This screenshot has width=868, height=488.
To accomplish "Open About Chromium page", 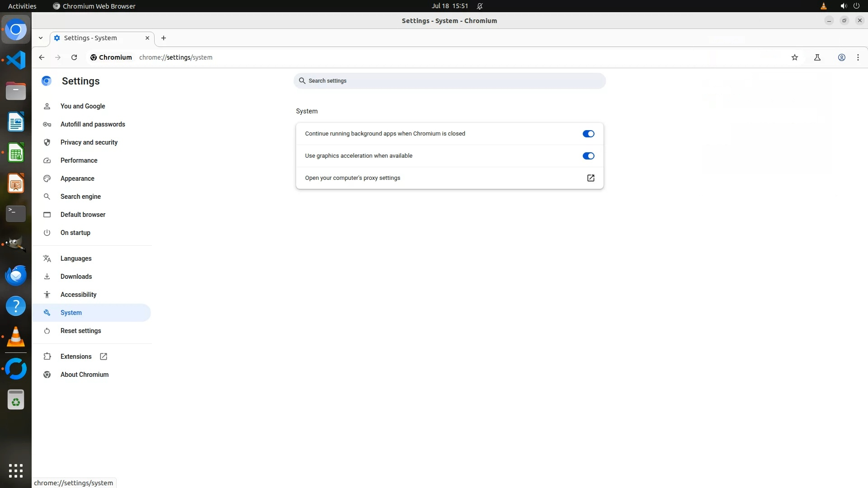I will pyautogui.click(x=84, y=375).
